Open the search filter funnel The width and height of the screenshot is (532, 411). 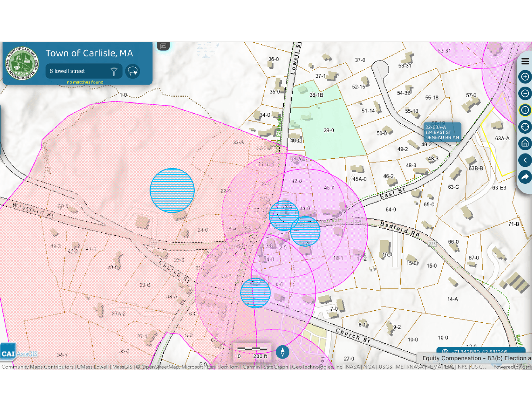tap(114, 71)
